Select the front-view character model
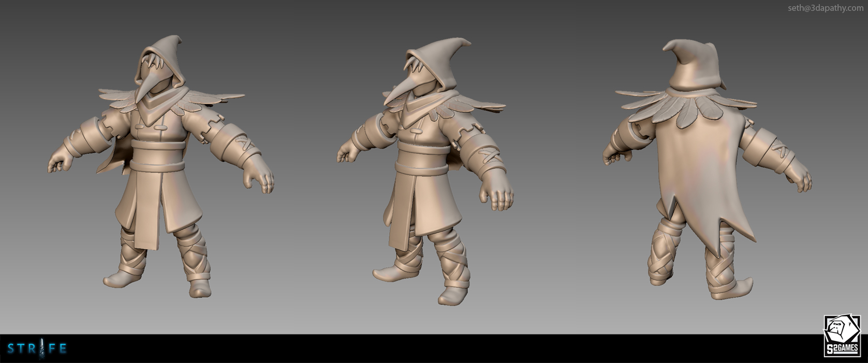The height and width of the screenshot is (363, 868). pos(159,171)
